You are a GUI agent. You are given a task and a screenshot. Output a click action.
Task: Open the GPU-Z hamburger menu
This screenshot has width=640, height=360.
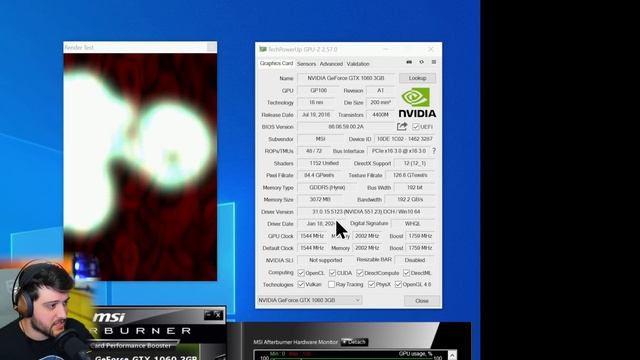pyautogui.click(x=434, y=62)
